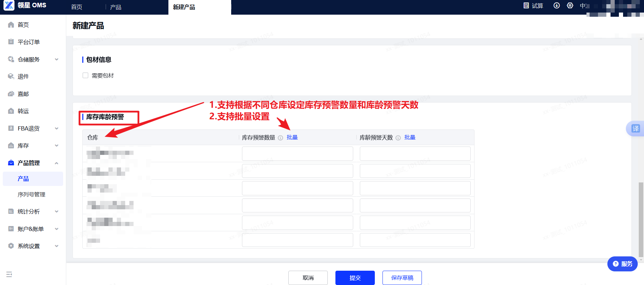The height and width of the screenshot is (285, 644).
Task: Click the 产品管理 bag icon
Action: (11, 163)
